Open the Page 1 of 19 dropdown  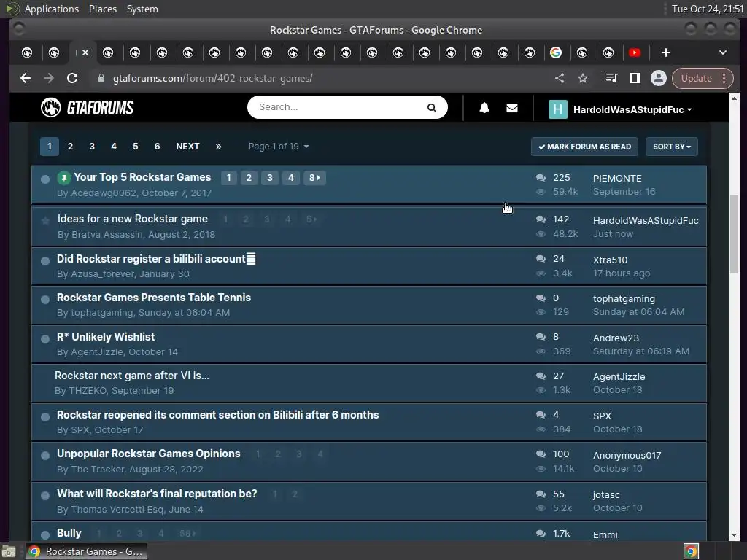[x=279, y=147]
